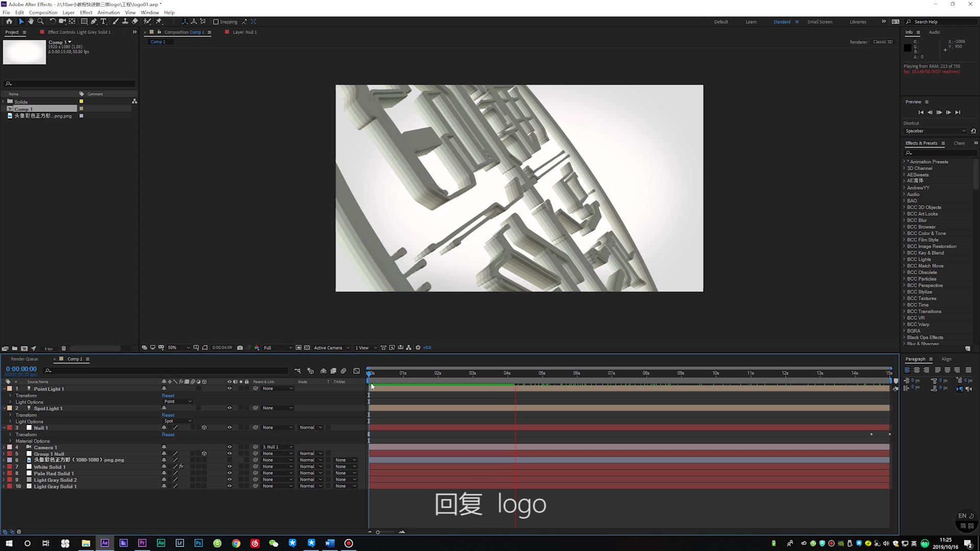The image size is (980, 551).
Task: Solo the Camera 1 layer
Action: [241, 447]
